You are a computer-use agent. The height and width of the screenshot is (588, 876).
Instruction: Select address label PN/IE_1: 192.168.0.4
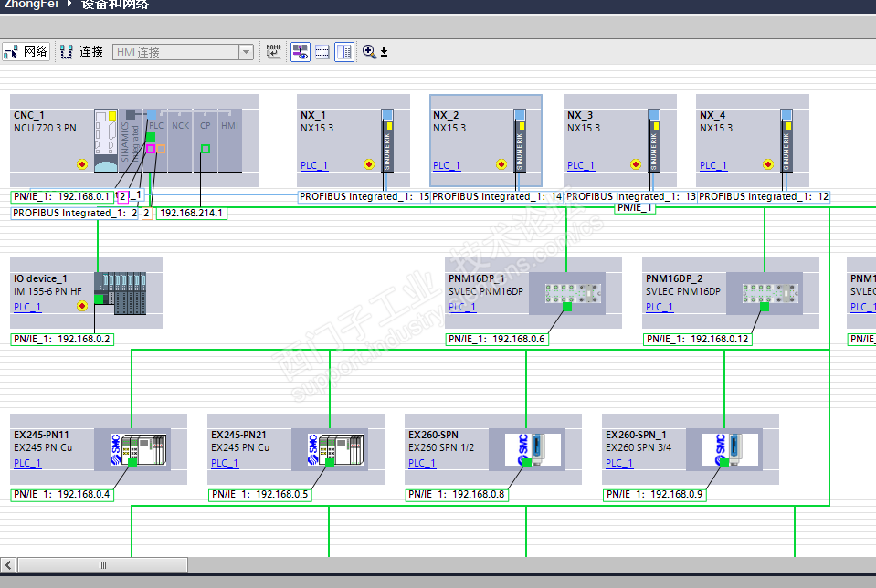(x=62, y=494)
